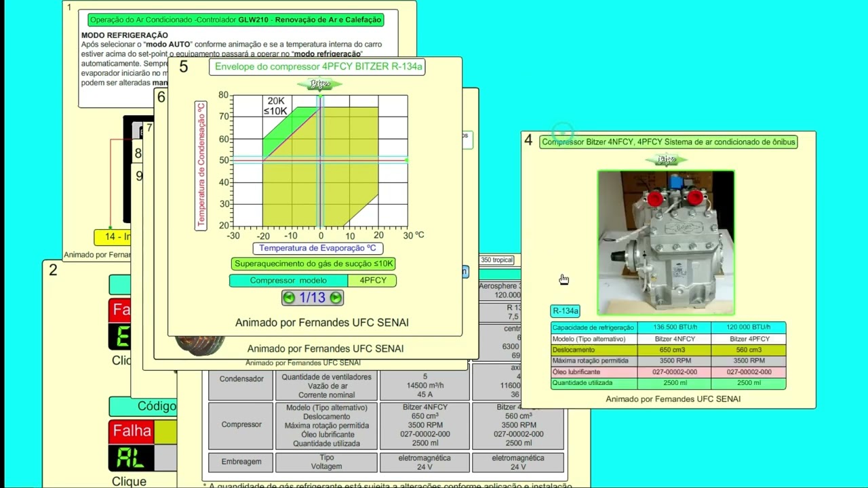Screen dimensions: 868x488
Task: Go to previous slide arrow beside 1/13
Action: point(289,298)
